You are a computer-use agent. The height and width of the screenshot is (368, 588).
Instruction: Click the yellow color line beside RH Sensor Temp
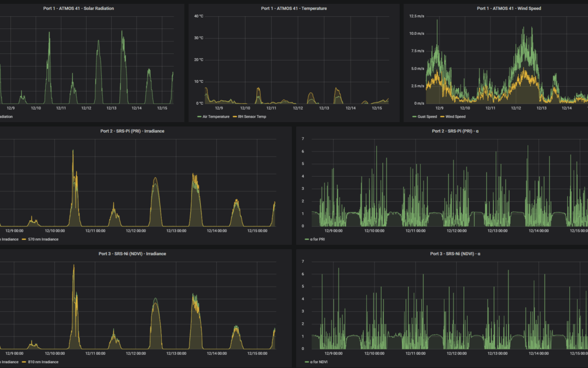235,117
